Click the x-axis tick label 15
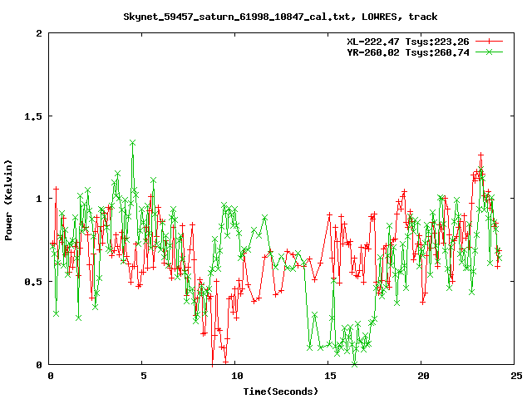Screen dimensions: 532x399 click(330, 376)
